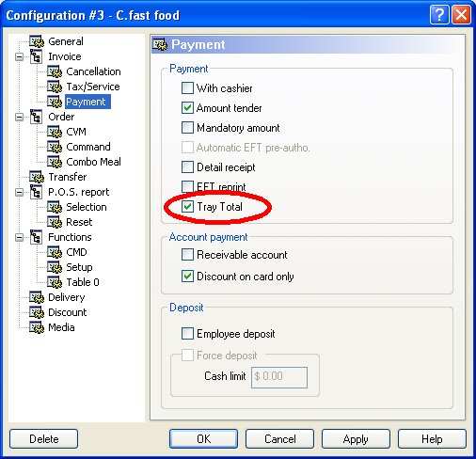Toggle the Discount on card only checkbox

(187, 277)
